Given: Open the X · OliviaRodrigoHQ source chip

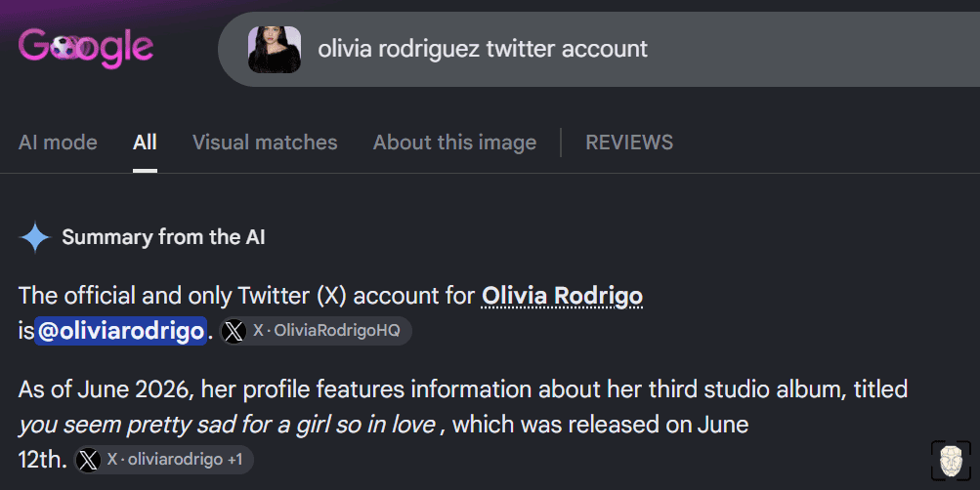Looking at the screenshot, I should pyautogui.click(x=316, y=331).
